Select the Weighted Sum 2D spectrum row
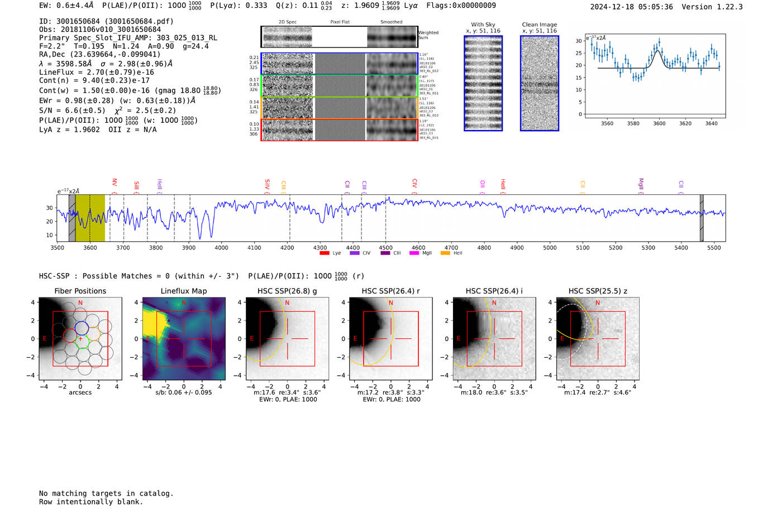The height and width of the screenshot is (532, 782). point(340,37)
